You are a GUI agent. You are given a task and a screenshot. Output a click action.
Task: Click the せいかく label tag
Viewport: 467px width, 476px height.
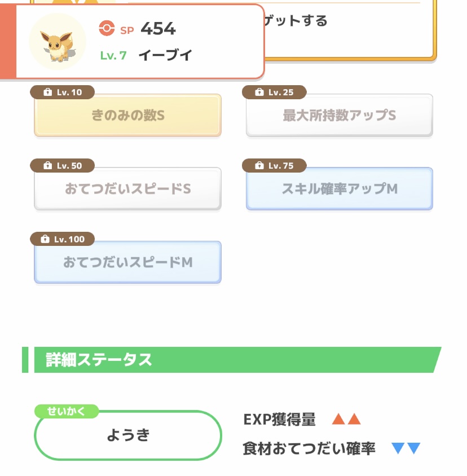point(67,411)
